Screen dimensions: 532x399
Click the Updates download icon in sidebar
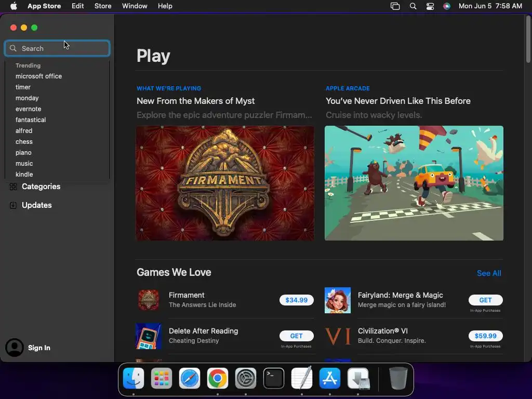click(x=13, y=205)
